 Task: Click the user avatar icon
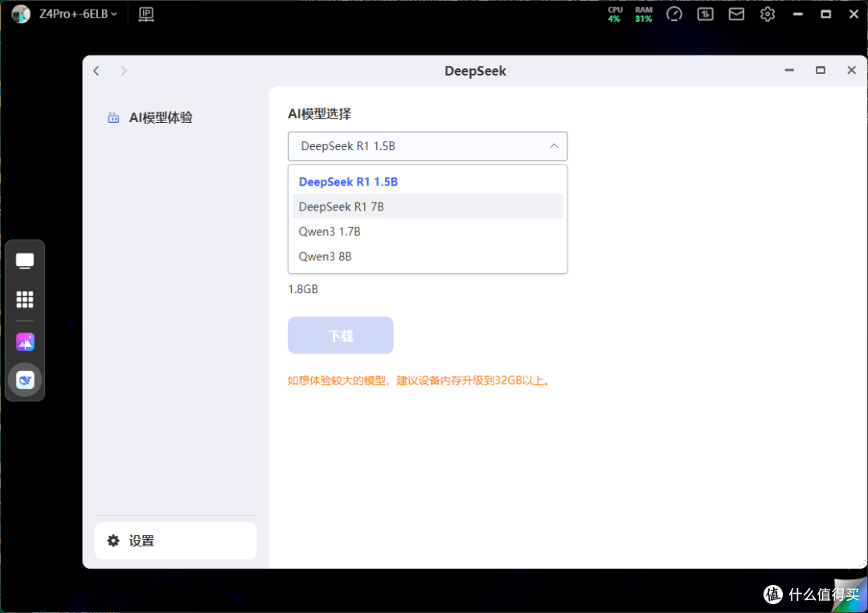(x=21, y=14)
